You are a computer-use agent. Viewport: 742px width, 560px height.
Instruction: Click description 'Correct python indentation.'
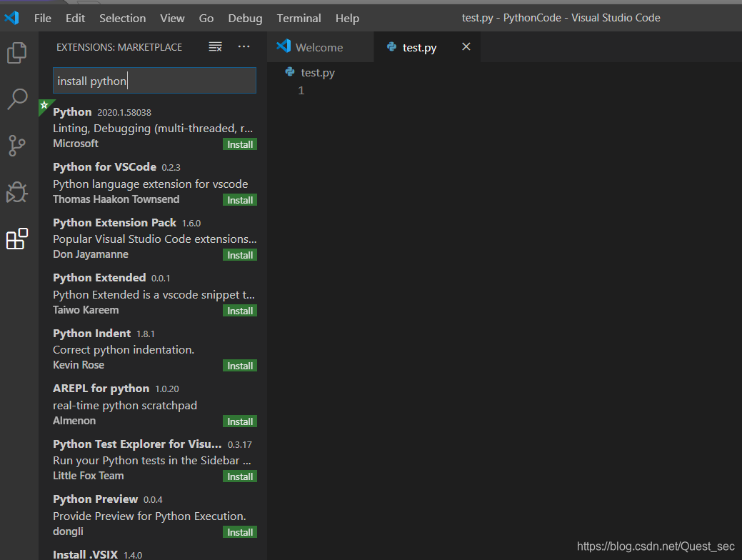[x=124, y=350]
